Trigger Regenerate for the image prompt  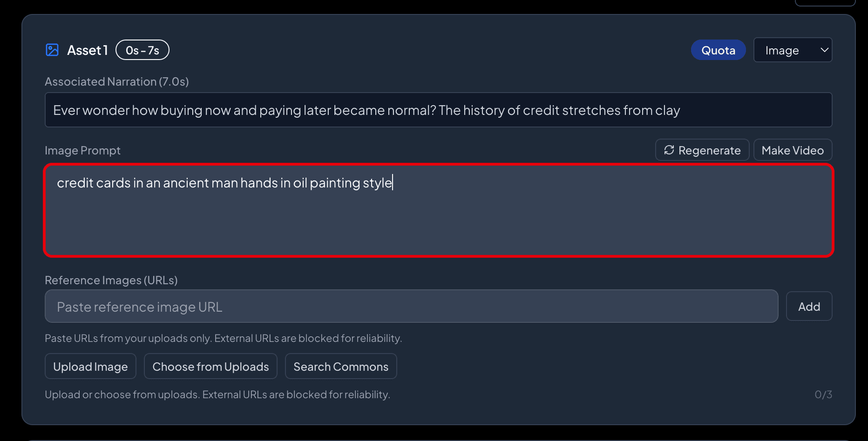click(x=702, y=150)
